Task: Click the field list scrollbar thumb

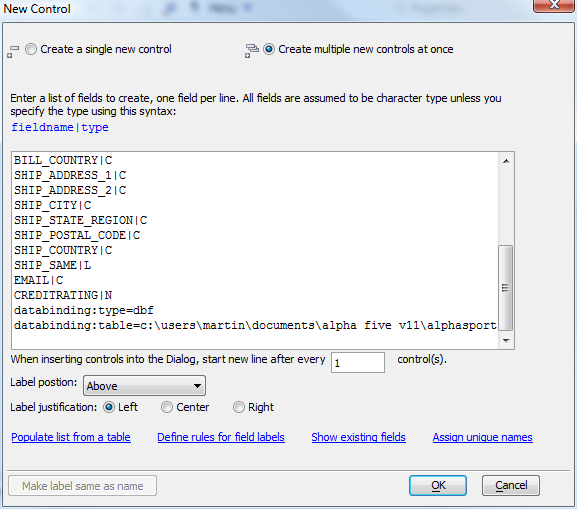Action: tap(506, 288)
